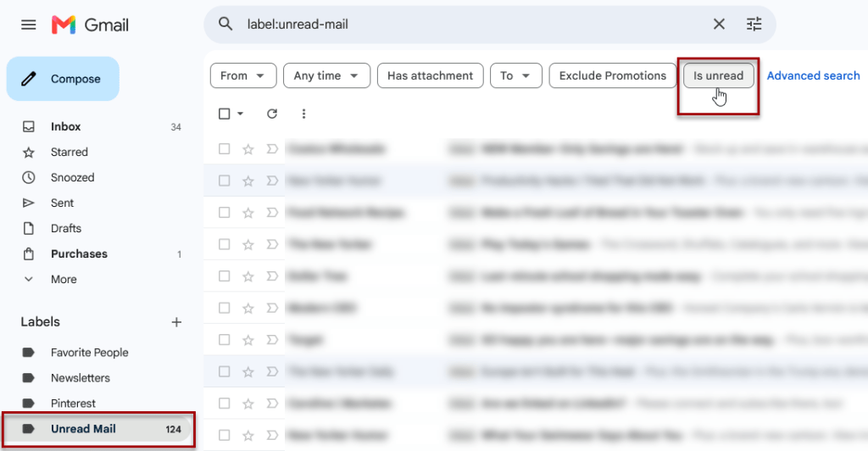Tick the checkbox of the third email row
Screen dimensions: 868x451
tap(224, 213)
